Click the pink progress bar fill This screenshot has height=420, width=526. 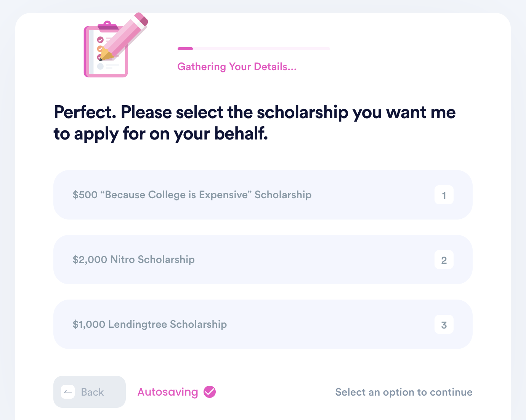tap(185, 49)
